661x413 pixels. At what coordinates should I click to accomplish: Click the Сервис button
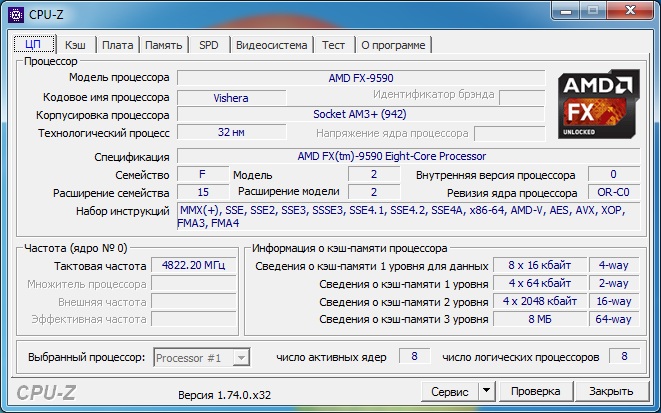coord(450,391)
